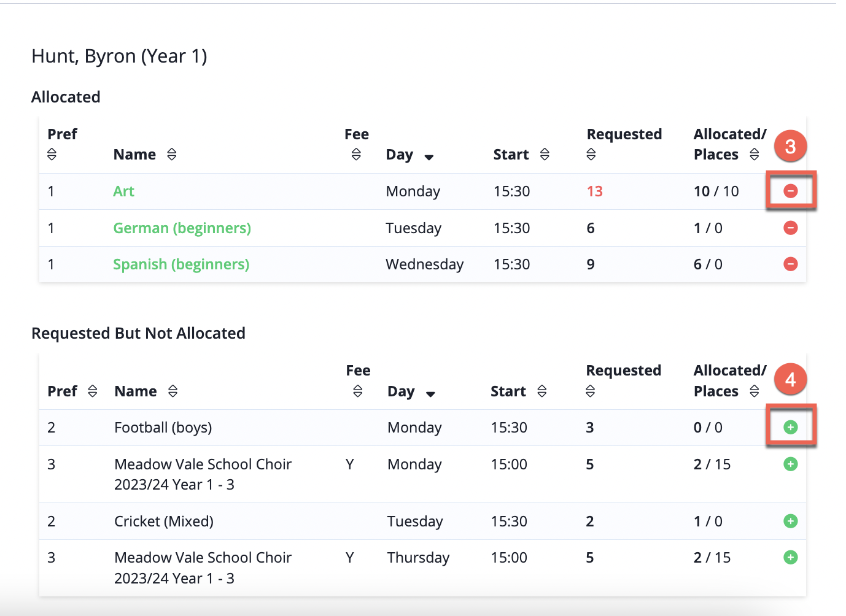Sort Allocated table by Requested arrows

[591, 154]
